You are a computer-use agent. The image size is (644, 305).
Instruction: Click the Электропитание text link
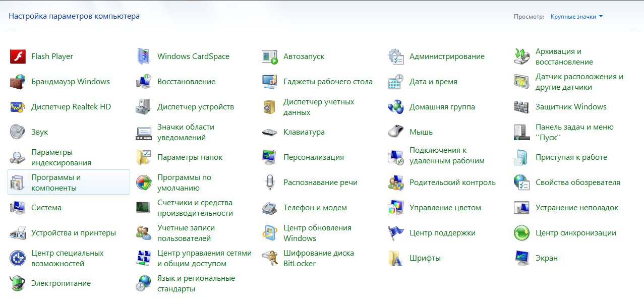pos(61,283)
